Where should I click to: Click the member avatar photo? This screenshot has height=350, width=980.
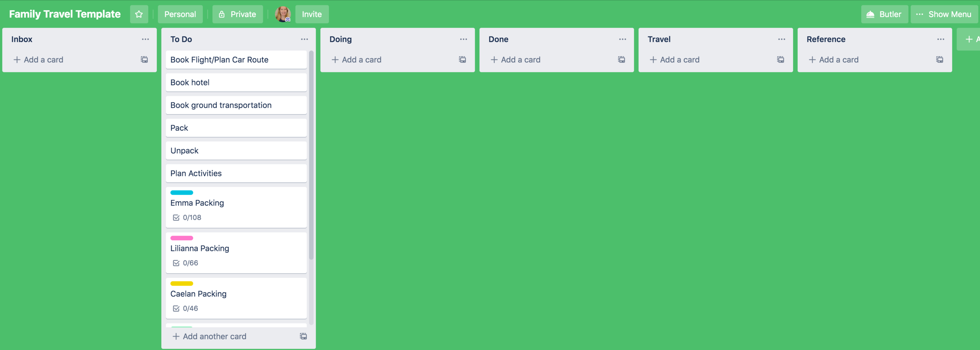click(x=283, y=14)
